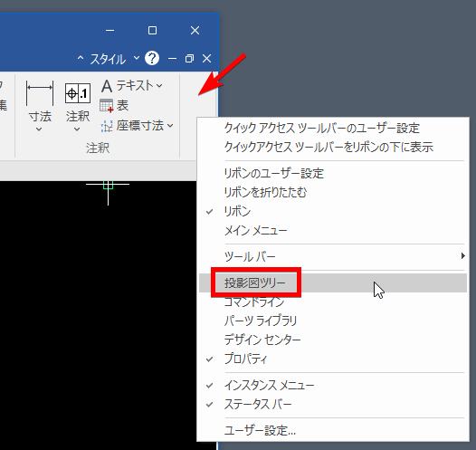Select the 座標寸法 ordinate dimension icon
This screenshot has height=450, width=476.
click(106, 126)
